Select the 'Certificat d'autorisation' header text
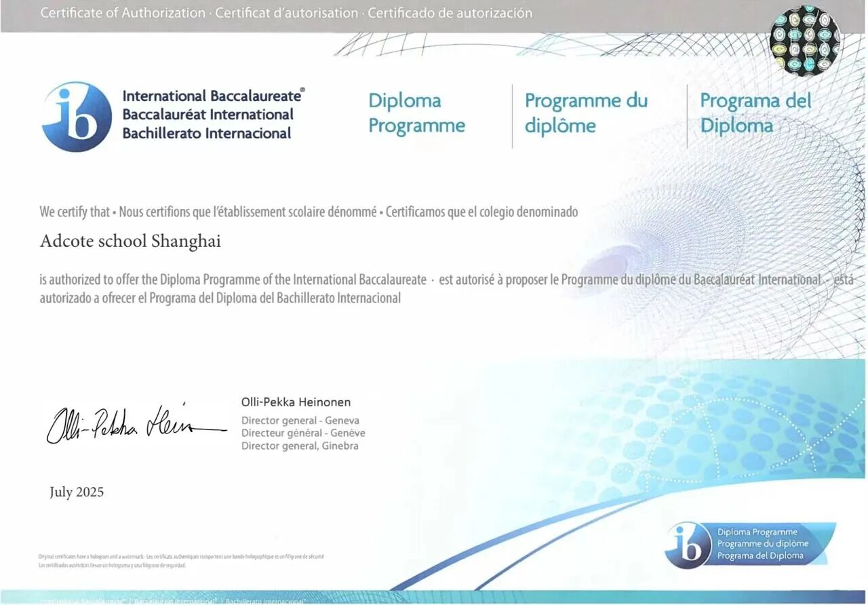Viewport: 868px width, 605px height. (x=287, y=13)
